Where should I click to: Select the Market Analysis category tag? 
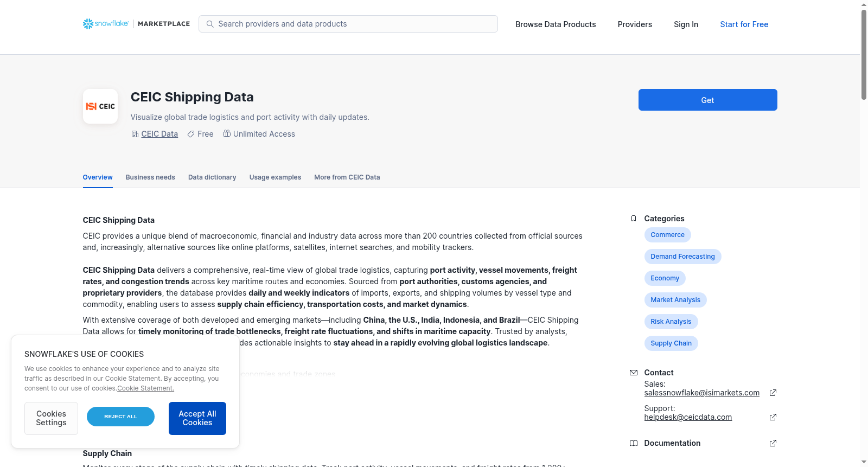point(675,300)
